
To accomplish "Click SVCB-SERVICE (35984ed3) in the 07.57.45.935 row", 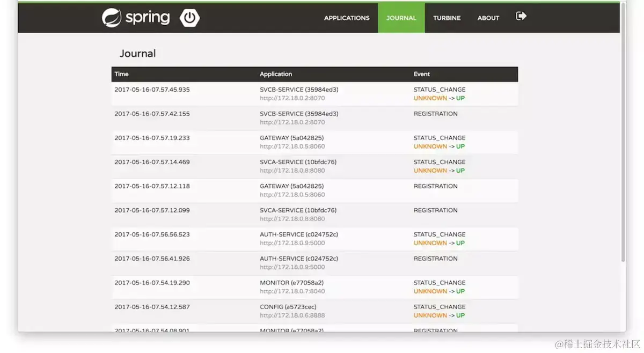I will [x=299, y=90].
